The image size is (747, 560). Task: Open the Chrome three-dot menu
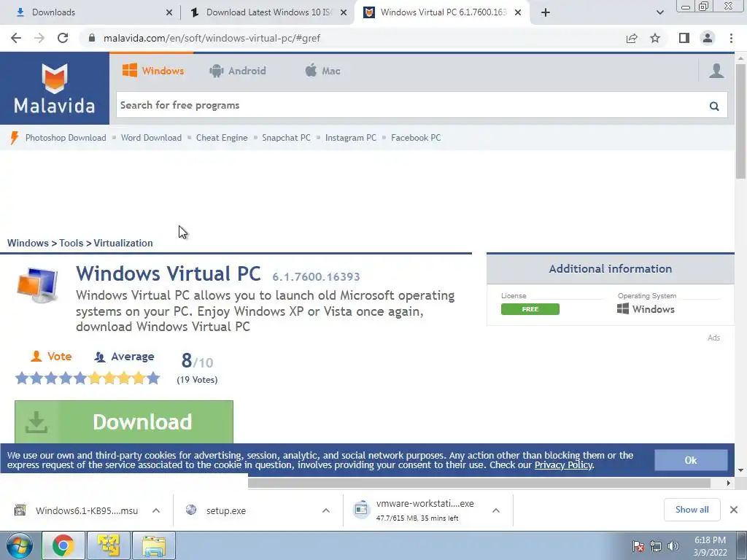(731, 38)
